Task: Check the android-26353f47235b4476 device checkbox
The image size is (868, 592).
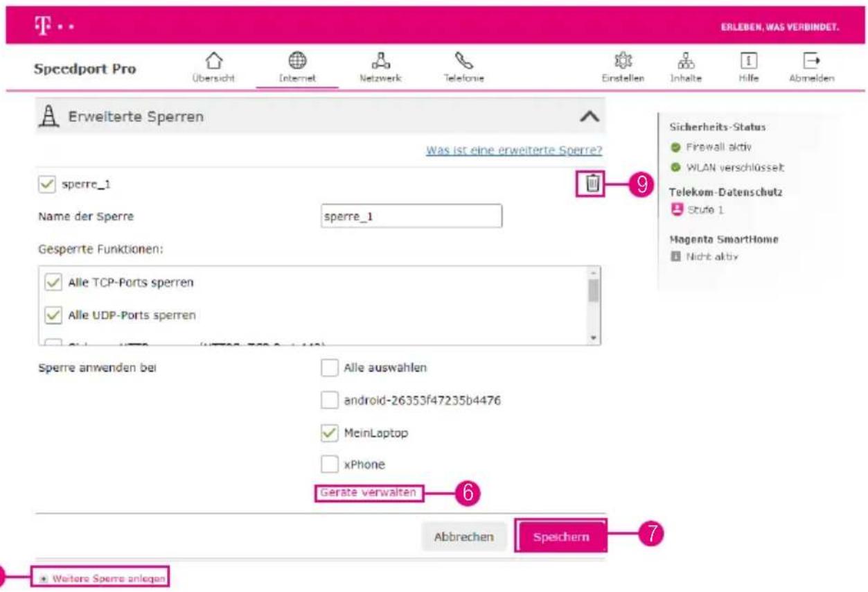Action: point(329,401)
